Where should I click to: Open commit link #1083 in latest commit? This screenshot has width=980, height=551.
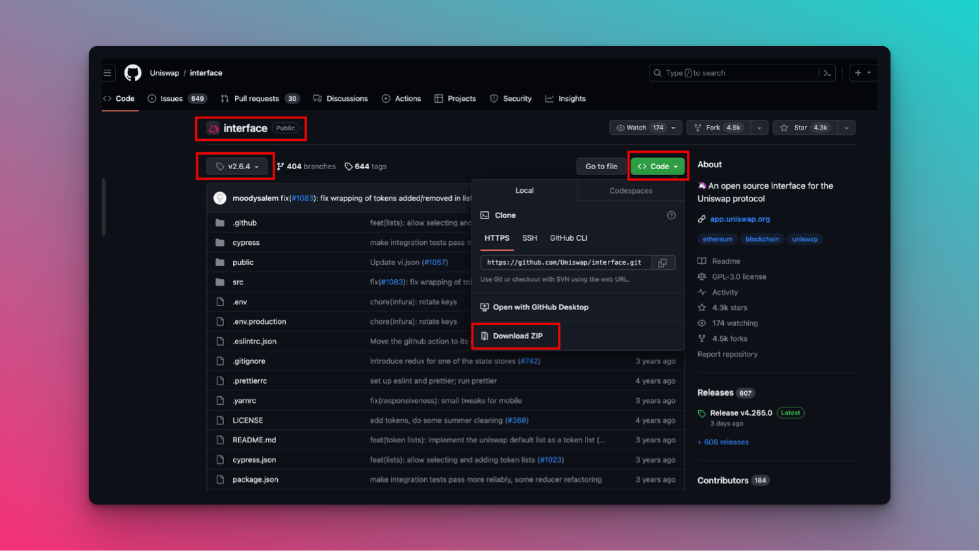tap(302, 198)
